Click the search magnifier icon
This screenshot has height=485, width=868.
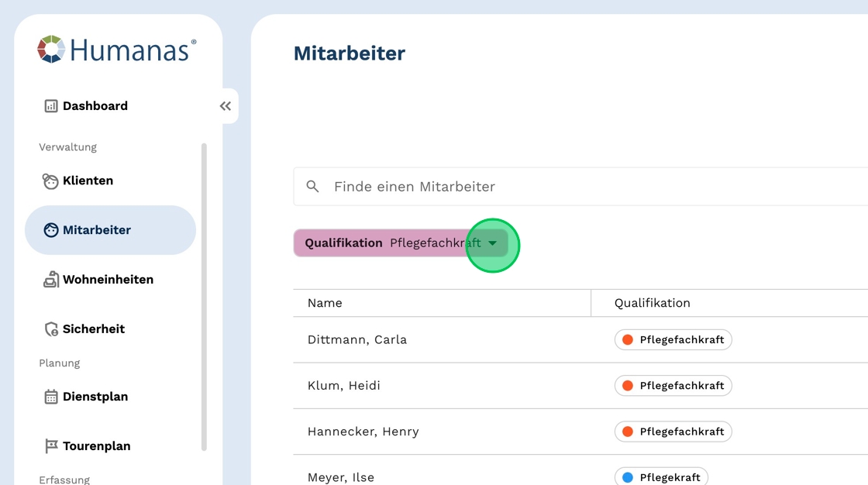[x=313, y=187]
